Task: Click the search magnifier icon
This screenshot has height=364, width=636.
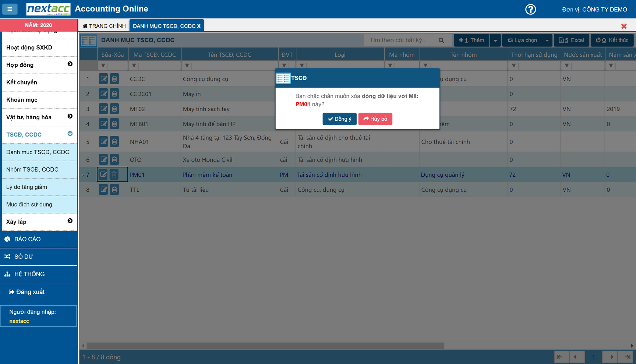Action: (441, 40)
